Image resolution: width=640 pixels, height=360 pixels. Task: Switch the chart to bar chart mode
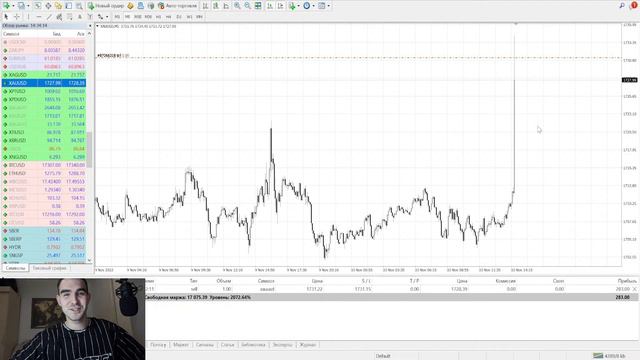point(205,6)
